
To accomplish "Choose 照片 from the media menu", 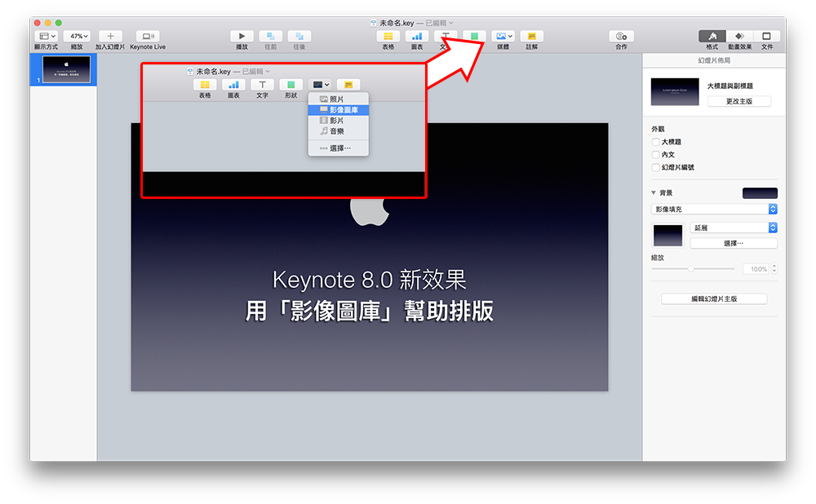I will (x=339, y=99).
